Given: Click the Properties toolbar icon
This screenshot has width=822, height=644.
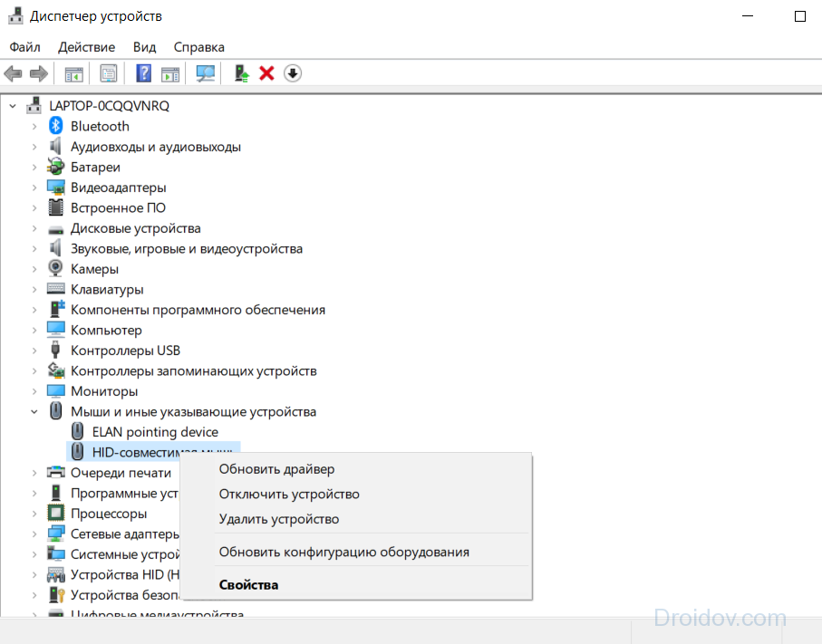Looking at the screenshot, I should point(109,73).
